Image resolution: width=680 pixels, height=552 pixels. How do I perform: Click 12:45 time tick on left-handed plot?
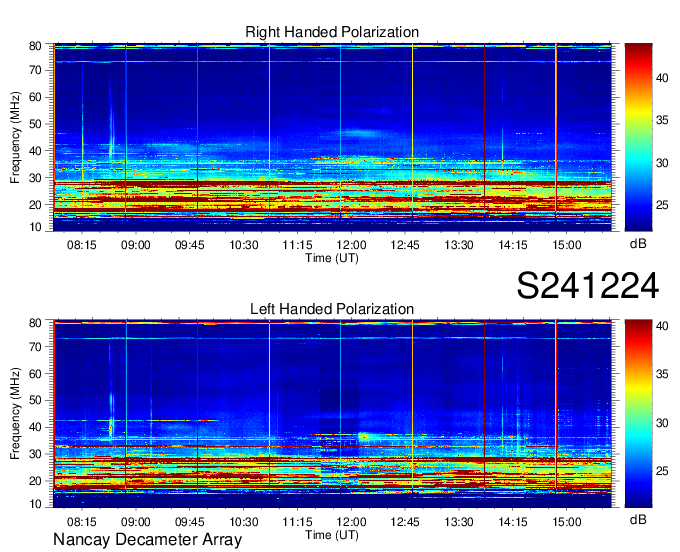pyautogui.click(x=405, y=522)
